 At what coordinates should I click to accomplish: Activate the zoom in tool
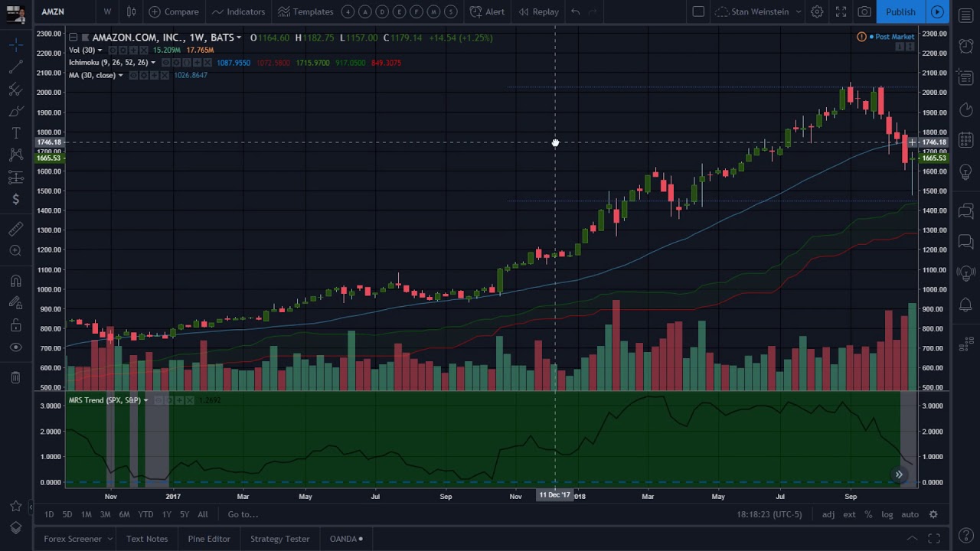[x=15, y=250]
